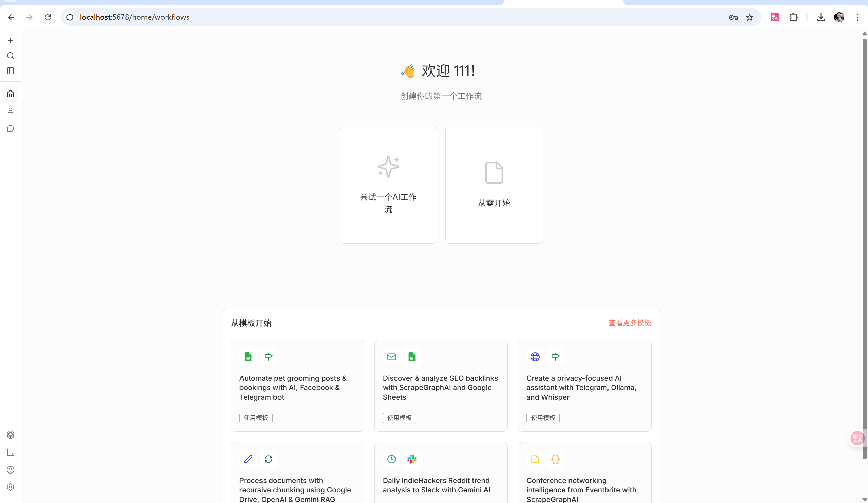868x503 pixels.
Task: Click the floating translate button on the right edge
Action: (857, 438)
